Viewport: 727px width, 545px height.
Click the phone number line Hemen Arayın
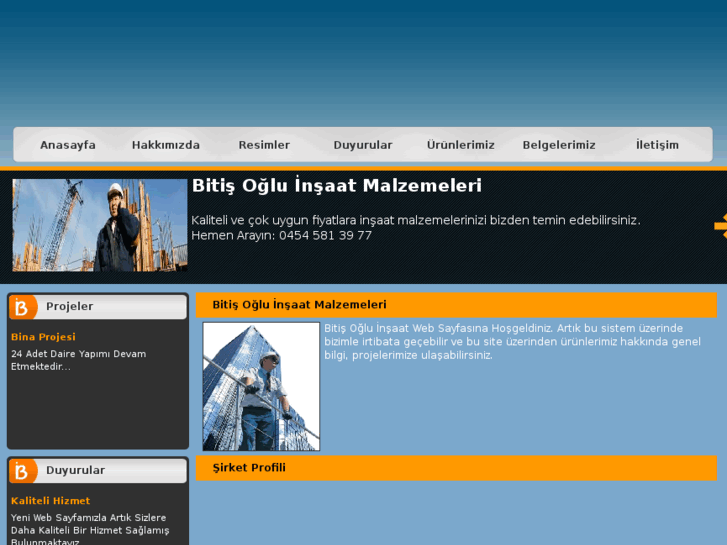(281, 236)
